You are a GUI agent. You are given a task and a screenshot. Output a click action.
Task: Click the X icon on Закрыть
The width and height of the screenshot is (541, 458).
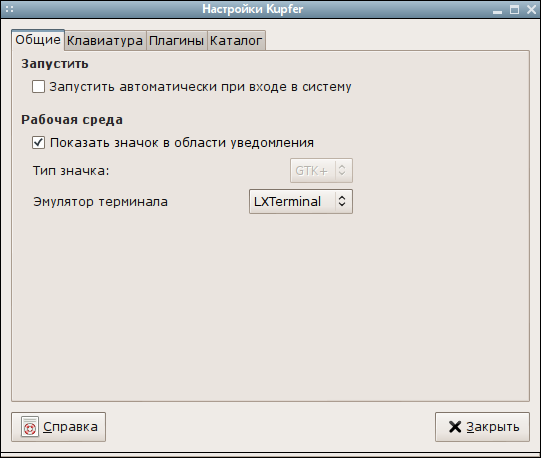[455, 427]
